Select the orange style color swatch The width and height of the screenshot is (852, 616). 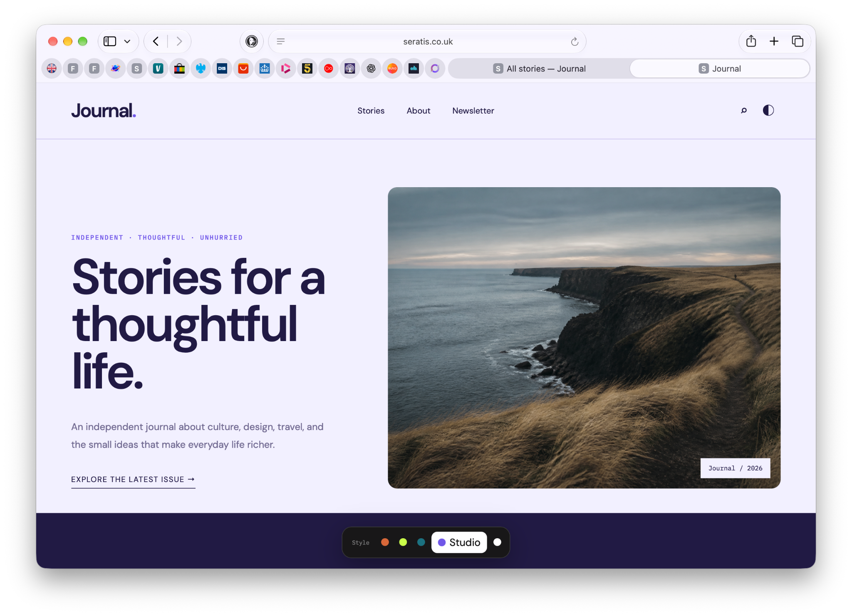(x=385, y=542)
